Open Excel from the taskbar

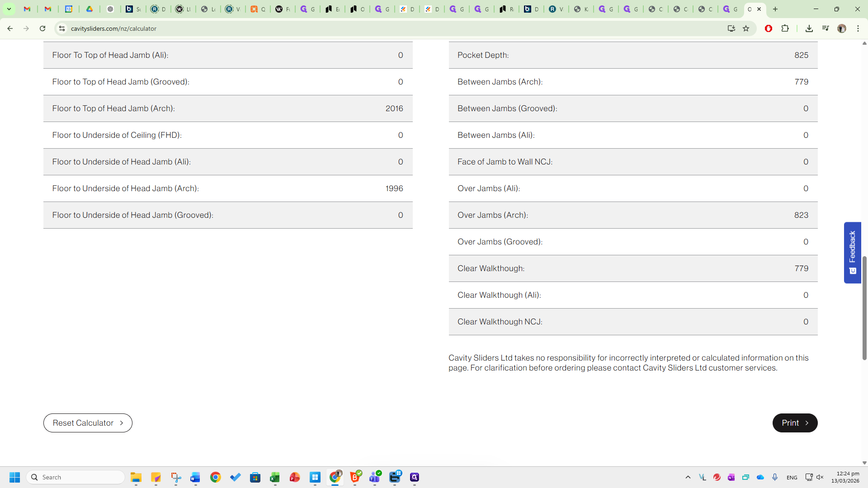275,477
